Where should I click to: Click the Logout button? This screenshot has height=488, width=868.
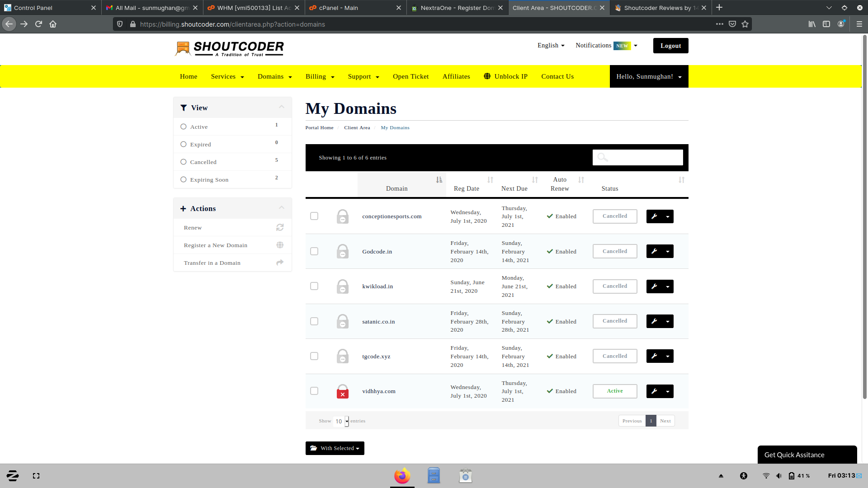pyautogui.click(x=670, y=46)
